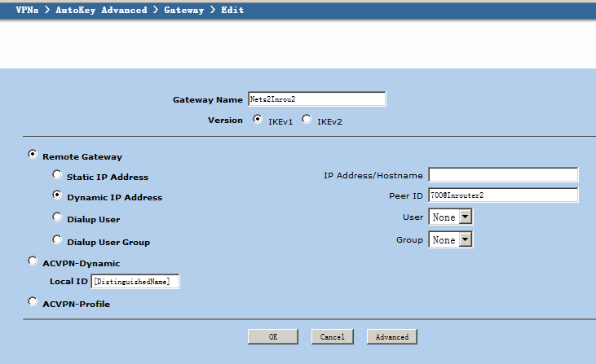Viewport: 596px width, 364px height.
Task: Focus the Peer ID text field
Action: 502,195
